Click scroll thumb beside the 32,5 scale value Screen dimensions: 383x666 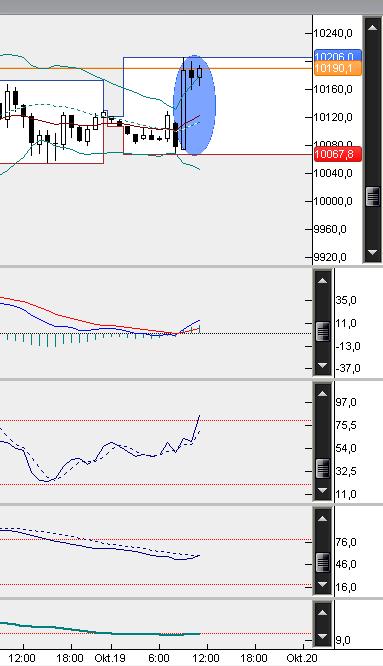(323, 469)
